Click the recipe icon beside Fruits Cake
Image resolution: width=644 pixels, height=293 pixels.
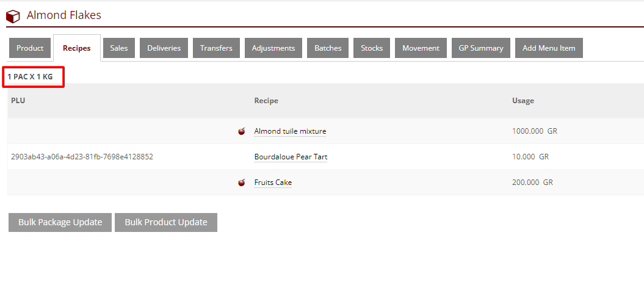242,183
